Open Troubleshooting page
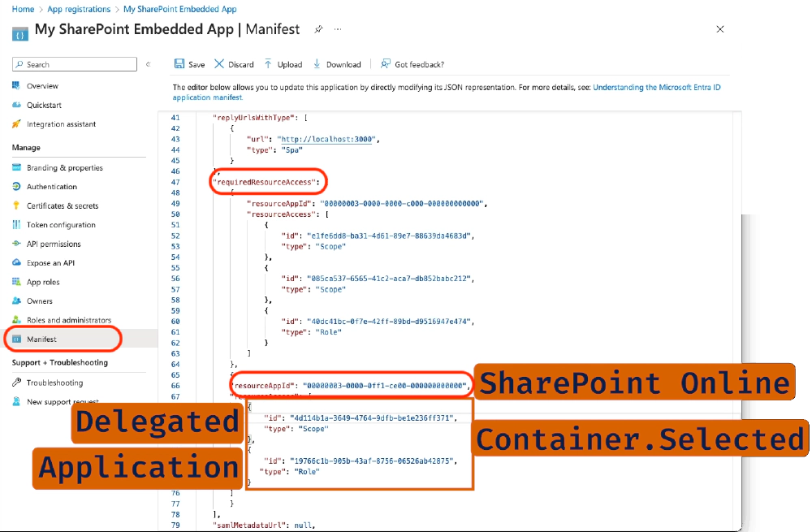This screenshot has width=812, height=532. coord(54,383)
